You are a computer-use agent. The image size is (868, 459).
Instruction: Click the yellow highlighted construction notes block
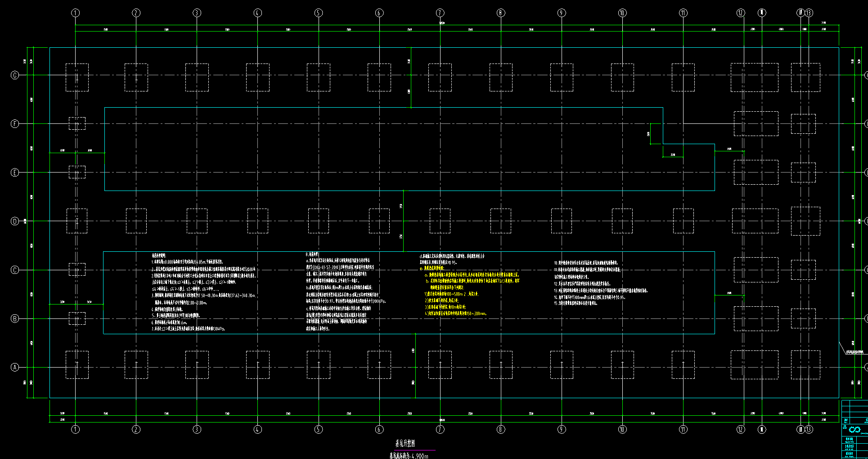(x=469, y=291)
